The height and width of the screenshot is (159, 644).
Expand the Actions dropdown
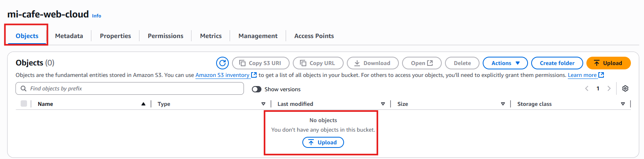(505, 63)
